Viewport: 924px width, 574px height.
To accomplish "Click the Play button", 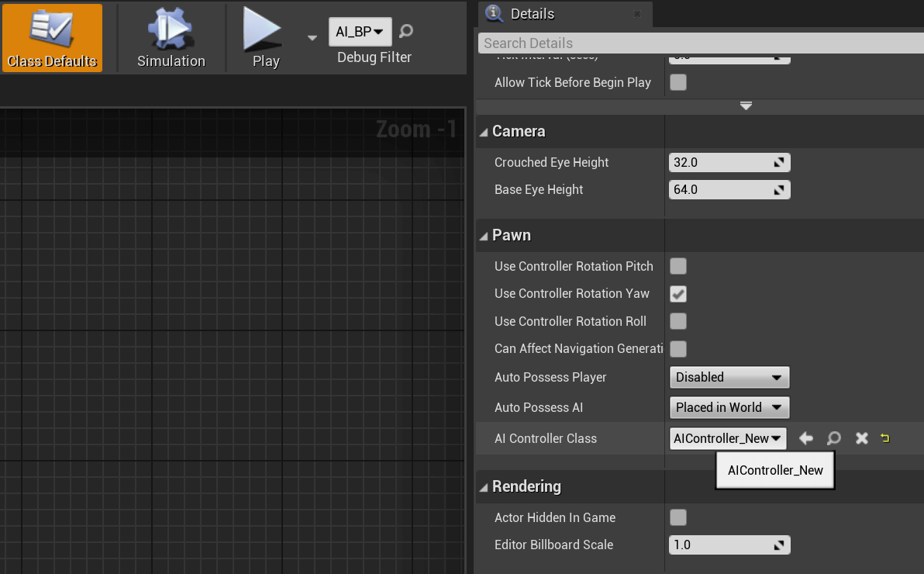I will [266, 38].
